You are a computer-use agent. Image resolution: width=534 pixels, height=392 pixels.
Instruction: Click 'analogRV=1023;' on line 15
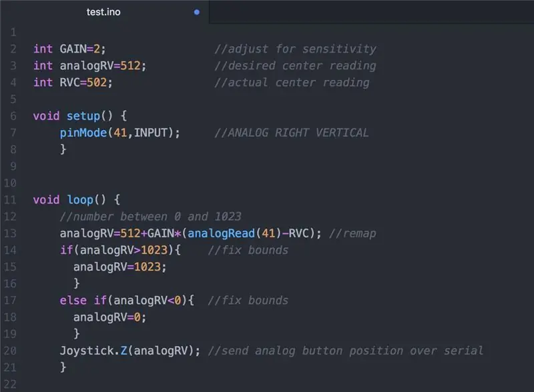point(120,267)
